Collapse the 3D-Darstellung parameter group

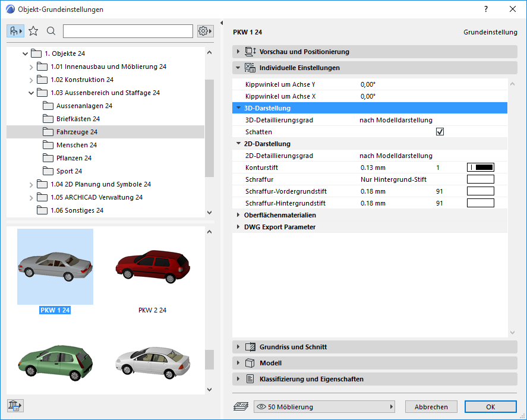239,108
